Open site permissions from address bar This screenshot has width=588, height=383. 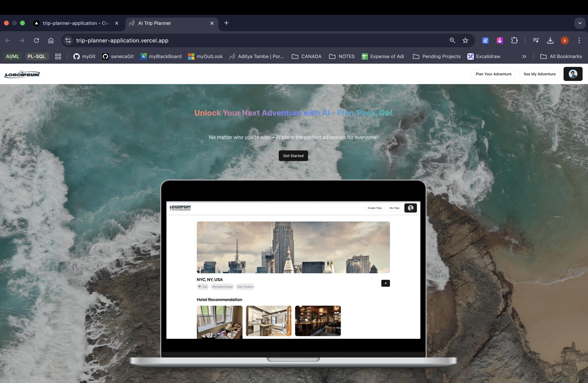tap(68, 40)
